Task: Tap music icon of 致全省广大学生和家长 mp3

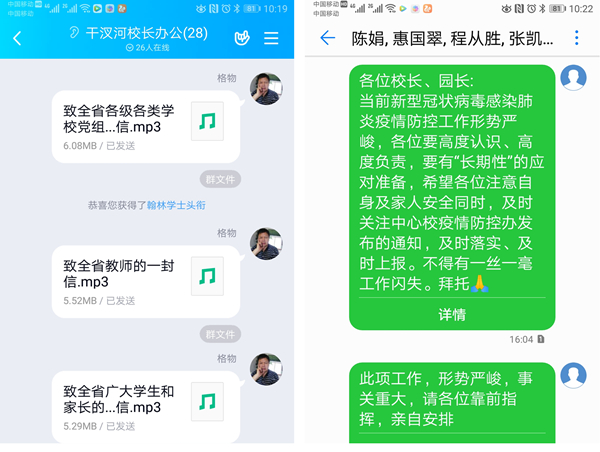Action: tap(207, 401)
